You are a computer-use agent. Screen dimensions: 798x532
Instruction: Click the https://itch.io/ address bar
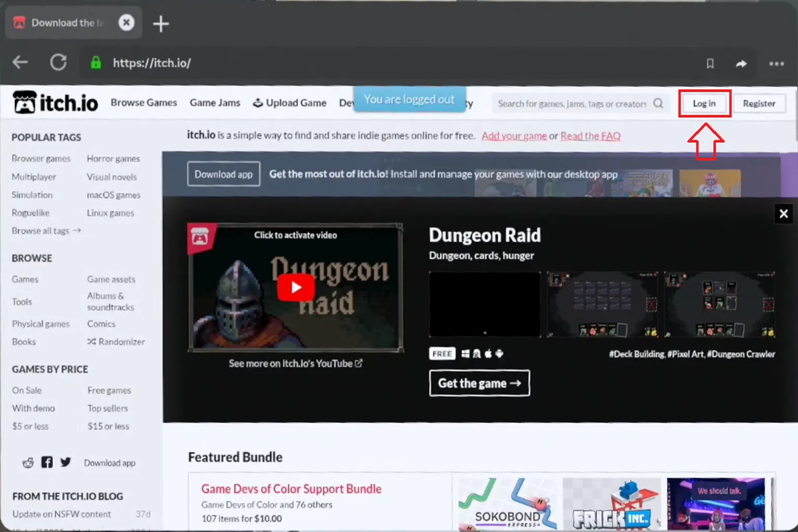(152, 63)
